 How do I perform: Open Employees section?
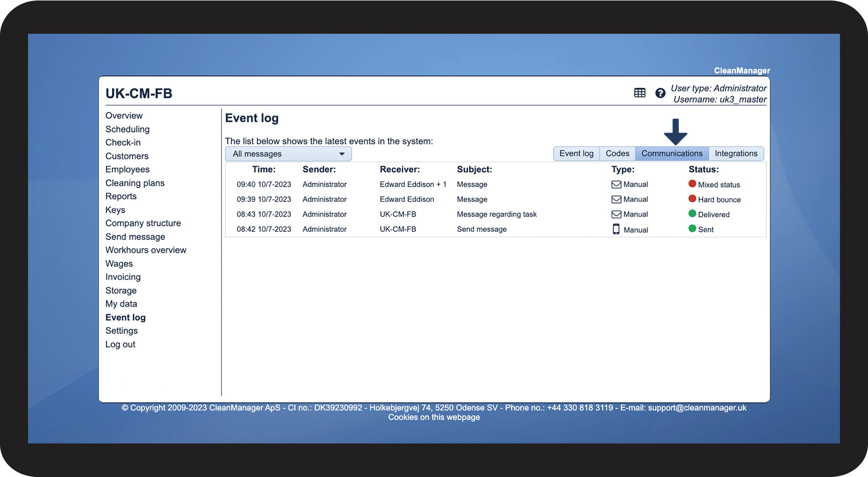coord(127,169)
